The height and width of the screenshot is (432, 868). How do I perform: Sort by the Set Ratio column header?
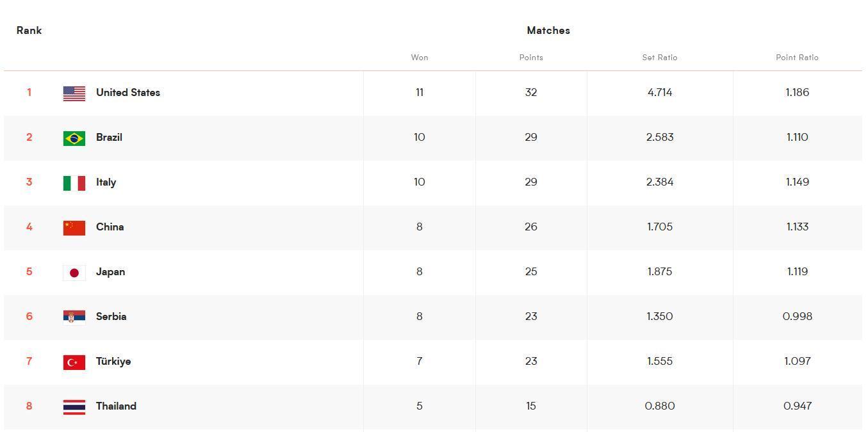(660, 58)
